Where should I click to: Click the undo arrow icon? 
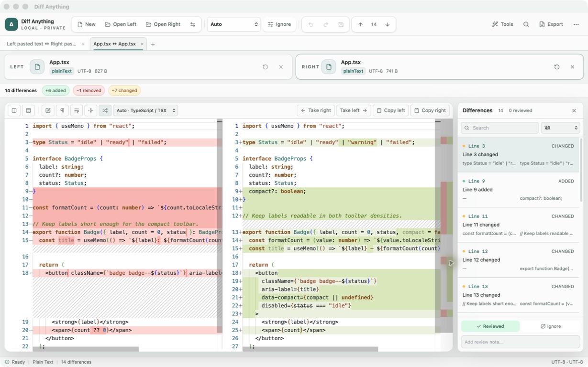[311, 24]
